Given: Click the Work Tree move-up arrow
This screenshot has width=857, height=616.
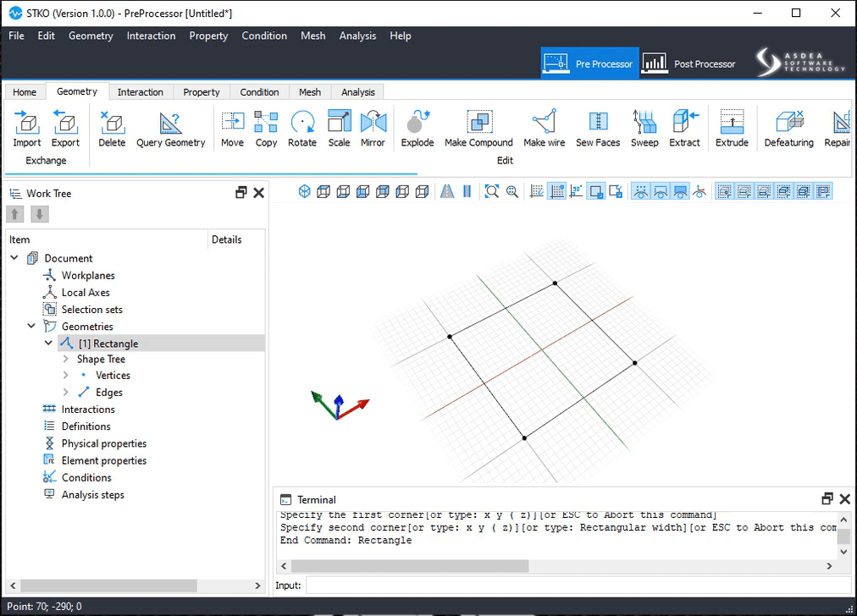Looking at the screenshot, I should (x=14, y=214).
